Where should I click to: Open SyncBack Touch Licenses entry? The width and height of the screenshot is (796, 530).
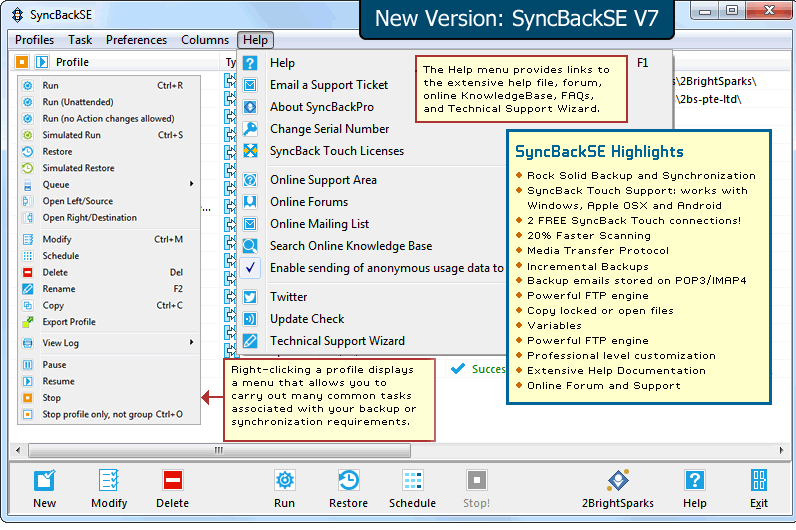[x=337, y=151]
